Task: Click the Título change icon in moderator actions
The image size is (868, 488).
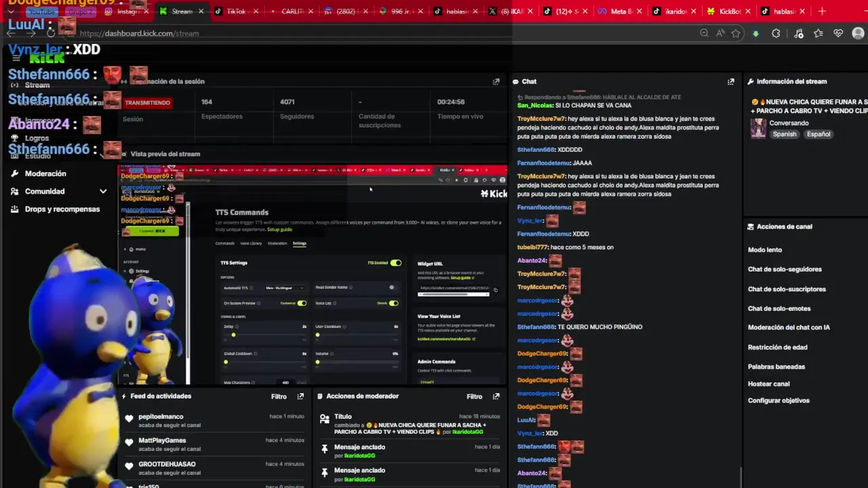Action: pos(325,419)
